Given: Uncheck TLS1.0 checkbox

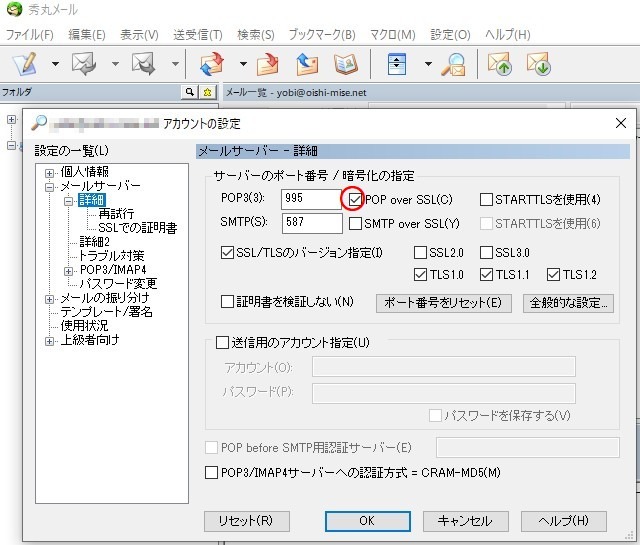Looking at the screenshot, I should 420,274.
